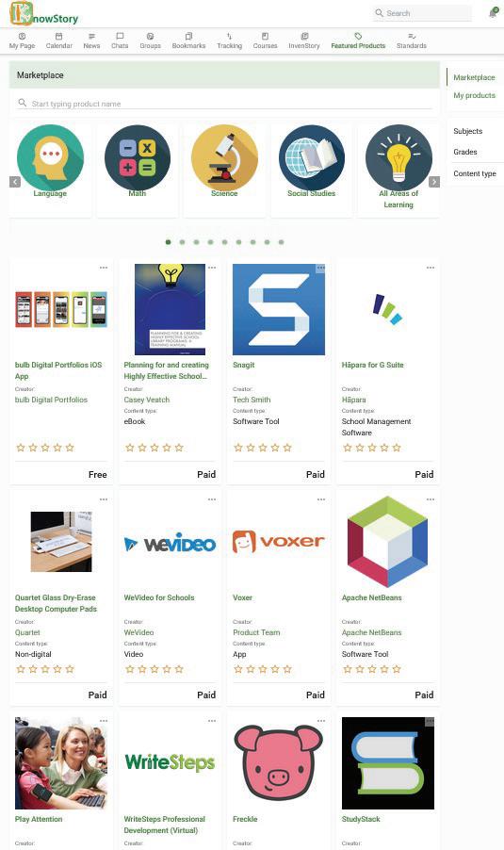Open options menu on Snagit card

[321, 268]
